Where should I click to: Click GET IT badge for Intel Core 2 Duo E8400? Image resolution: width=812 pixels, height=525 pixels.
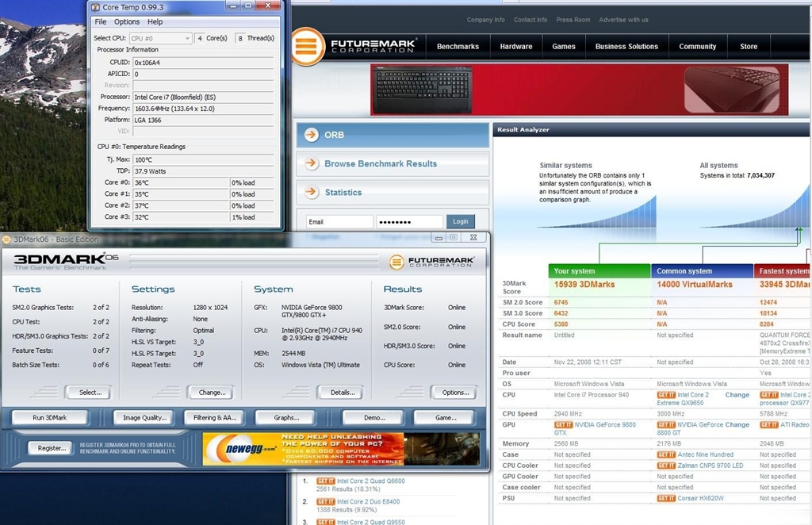[x=326, y=502]
